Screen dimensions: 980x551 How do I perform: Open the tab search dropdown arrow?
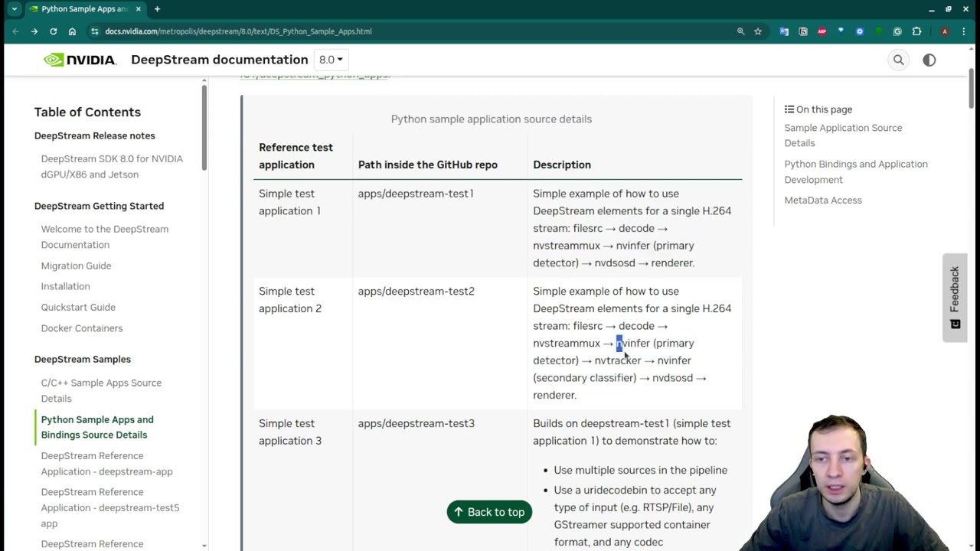pos(14,9)
